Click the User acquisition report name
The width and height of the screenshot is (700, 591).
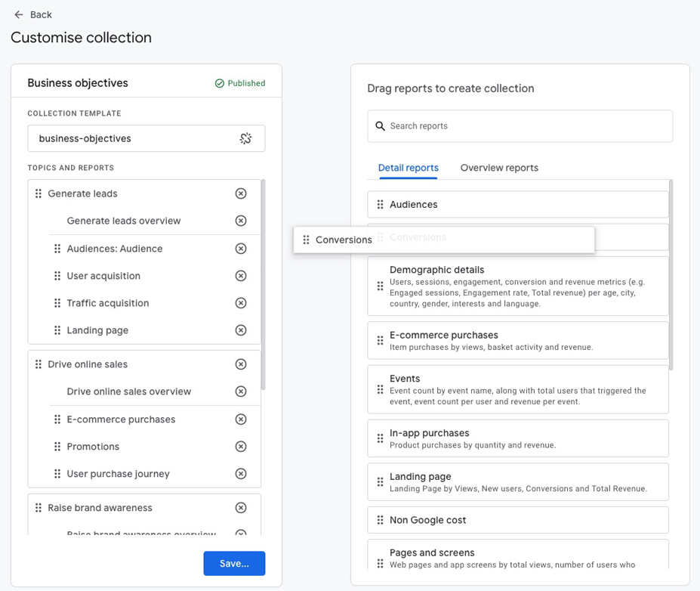(x=103, y=276)
